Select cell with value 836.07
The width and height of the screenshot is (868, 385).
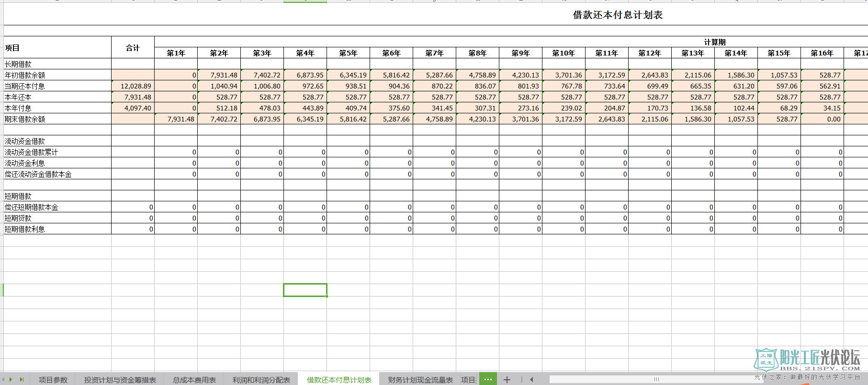[x=477, y=86]
